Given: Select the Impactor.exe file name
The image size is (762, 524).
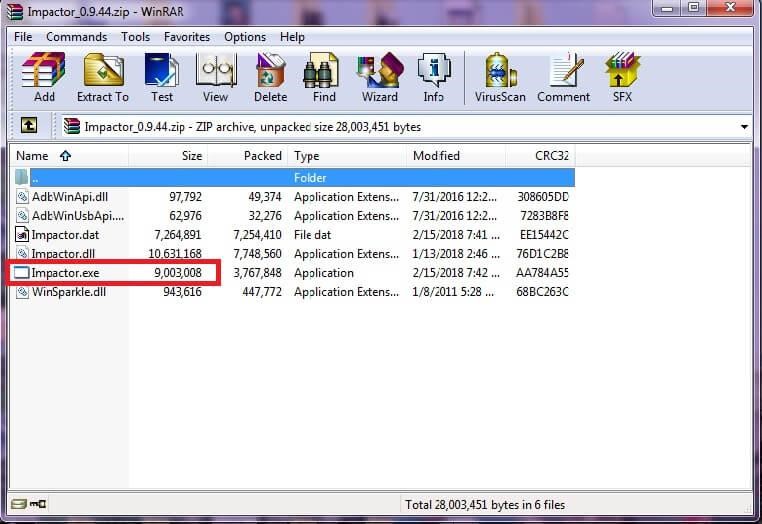Looking at the screenshot, I should coord(65,273).
